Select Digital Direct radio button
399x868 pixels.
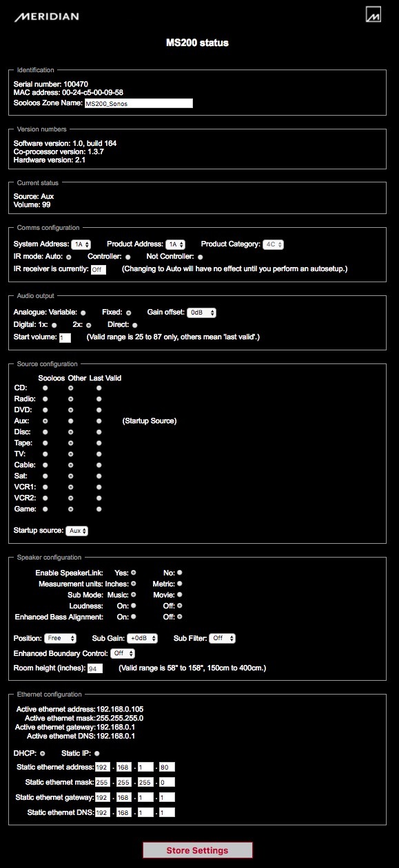pos(134,325)
